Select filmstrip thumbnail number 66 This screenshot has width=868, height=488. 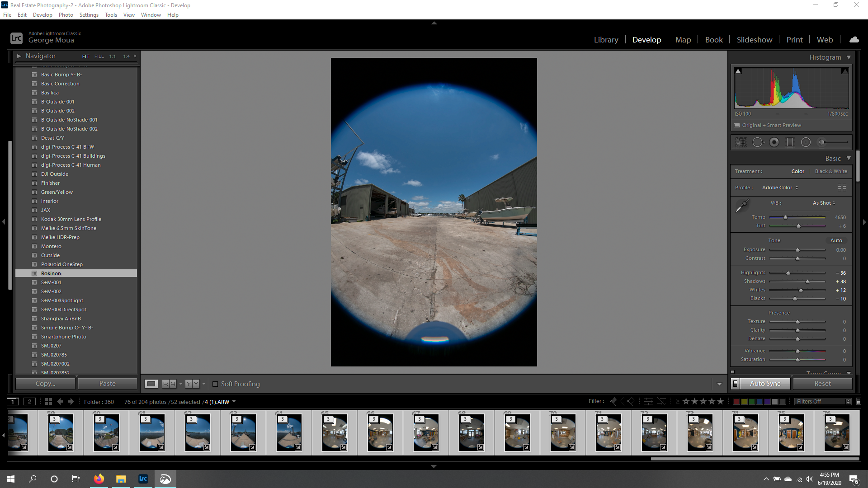pyautogui.click(x=380, y=432)
